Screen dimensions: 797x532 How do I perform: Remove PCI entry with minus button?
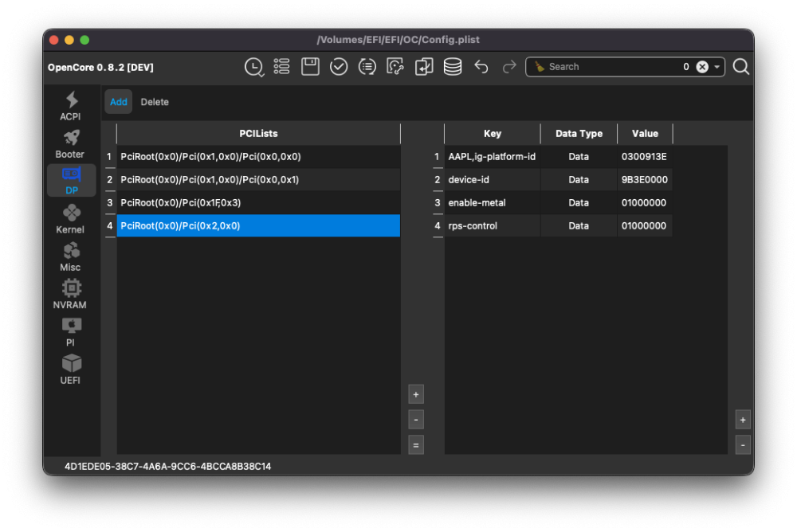click(x=416, y=420)
